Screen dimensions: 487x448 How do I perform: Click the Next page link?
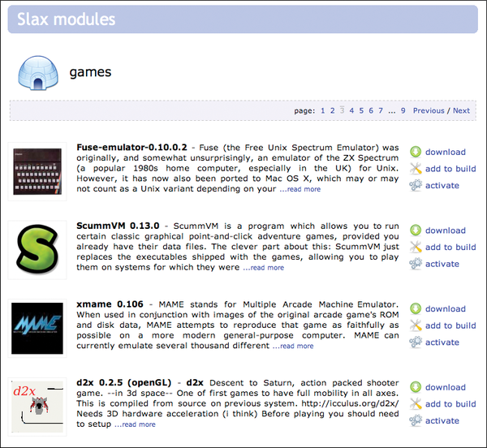pos(461,110)
